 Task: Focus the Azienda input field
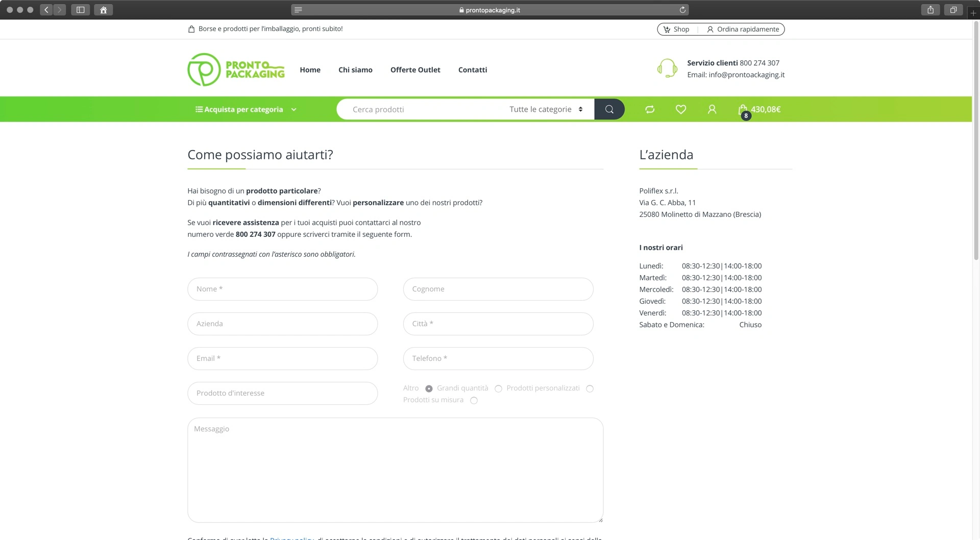coord(282,324)
